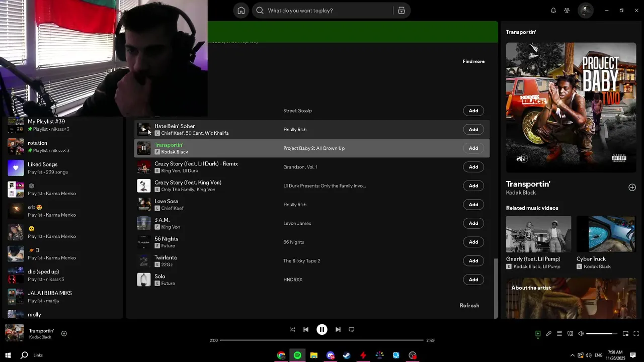The width and height of the screenshot is (644, 362).
Task: Seek along the song progress bar
Action: tap(322, 340)
